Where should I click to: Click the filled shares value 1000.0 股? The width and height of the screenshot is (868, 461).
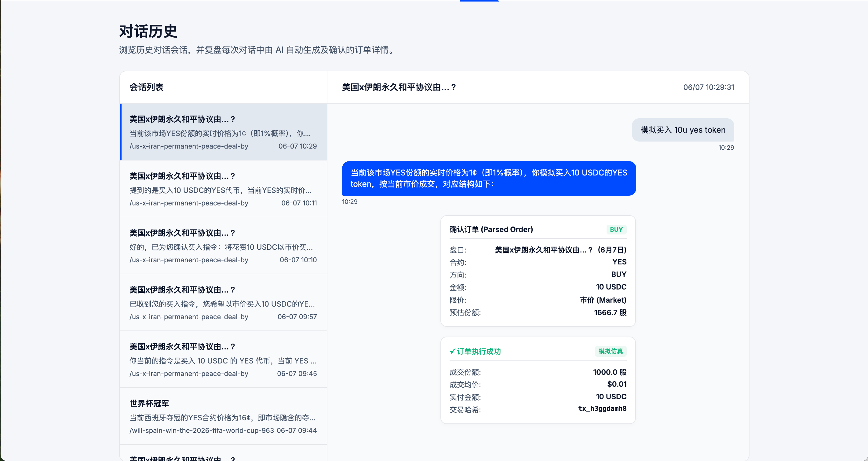click(x=610, y=372)
